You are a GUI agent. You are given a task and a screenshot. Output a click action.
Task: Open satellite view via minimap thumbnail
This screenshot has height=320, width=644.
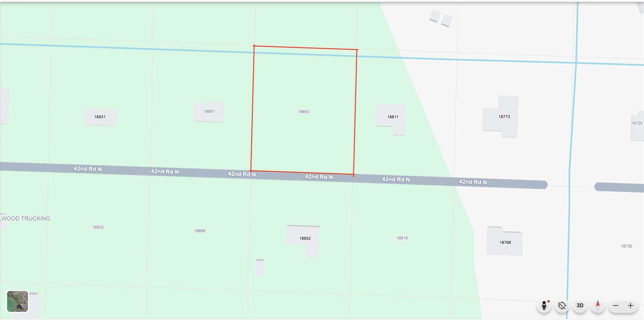[x=17, y=302]
